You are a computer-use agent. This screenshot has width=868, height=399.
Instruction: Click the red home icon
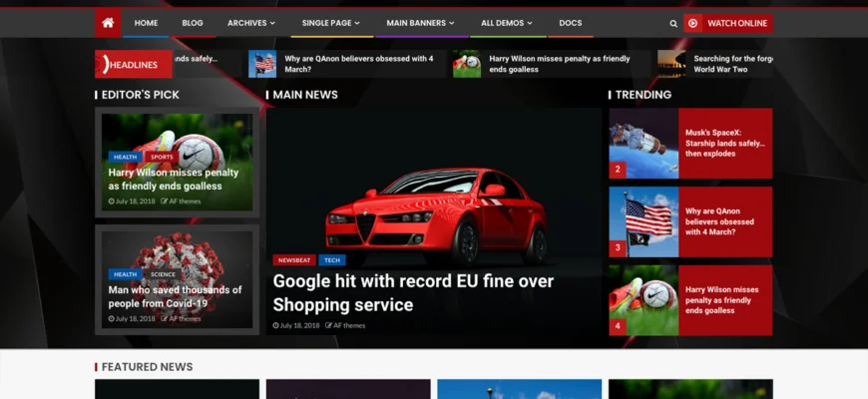pyautogui.click(x=108, y=22)
